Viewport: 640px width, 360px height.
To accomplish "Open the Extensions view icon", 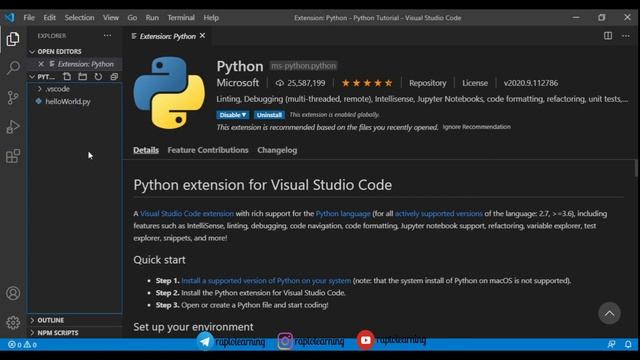I will [x=13, y=156].
